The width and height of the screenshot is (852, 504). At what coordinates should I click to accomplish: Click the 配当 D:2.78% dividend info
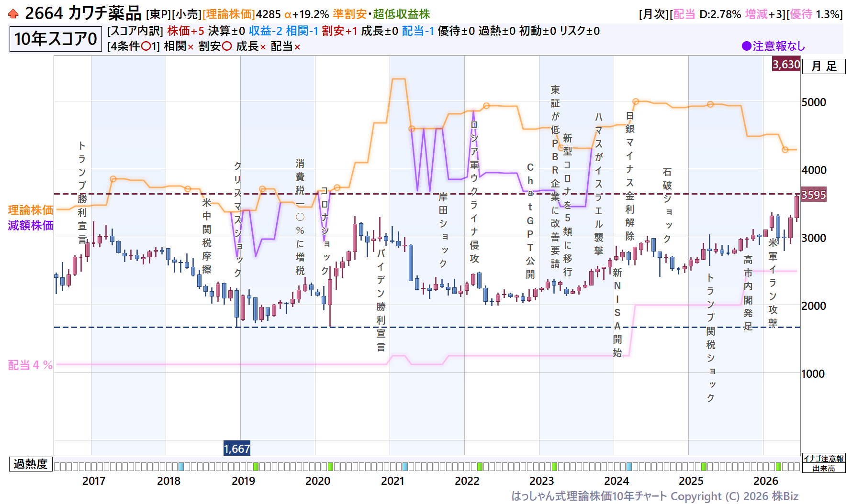click(x=707, y=14)
